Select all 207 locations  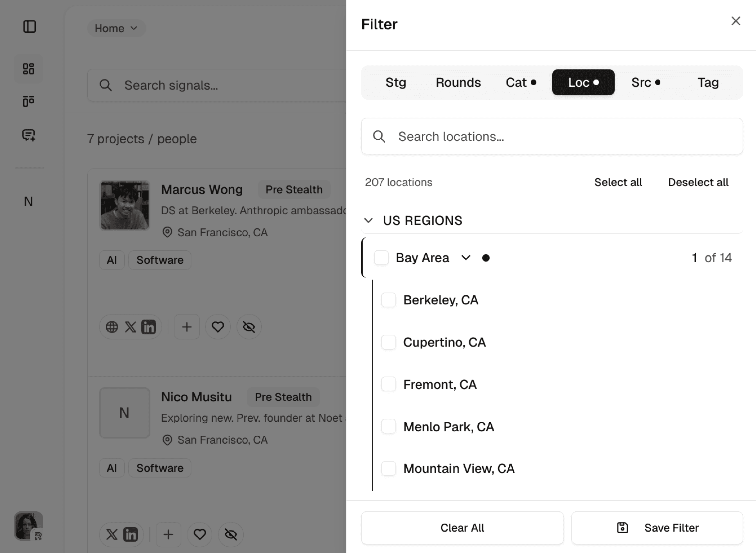coord(618,182)
